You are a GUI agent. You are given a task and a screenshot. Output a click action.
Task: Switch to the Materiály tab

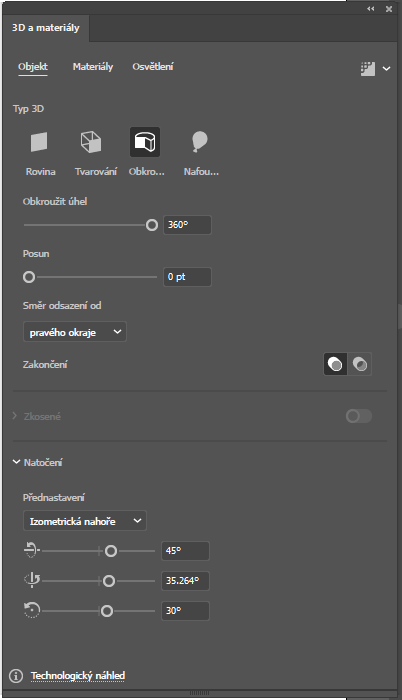(x=93, y=67)
